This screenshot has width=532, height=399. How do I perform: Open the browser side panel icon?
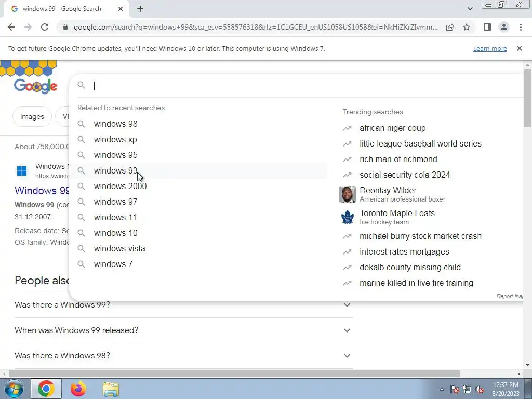pyautogui.click(x=487, y=27)
